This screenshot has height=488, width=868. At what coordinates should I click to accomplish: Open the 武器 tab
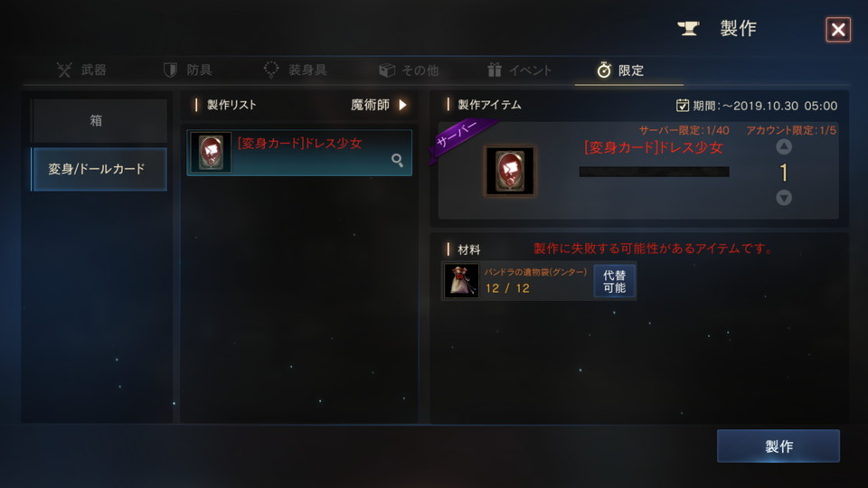coord(81,70)
